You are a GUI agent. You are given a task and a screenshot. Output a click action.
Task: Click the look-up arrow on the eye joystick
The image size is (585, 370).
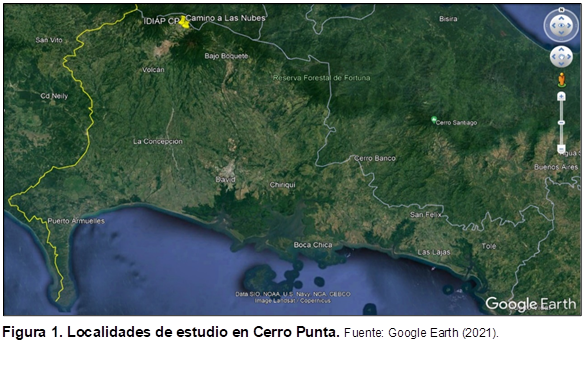(561, 18)
